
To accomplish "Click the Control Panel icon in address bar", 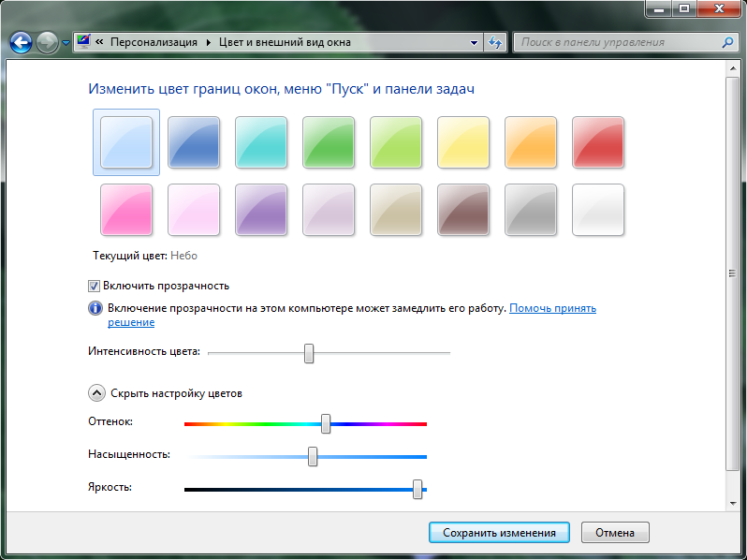I will tap(83, 41).
